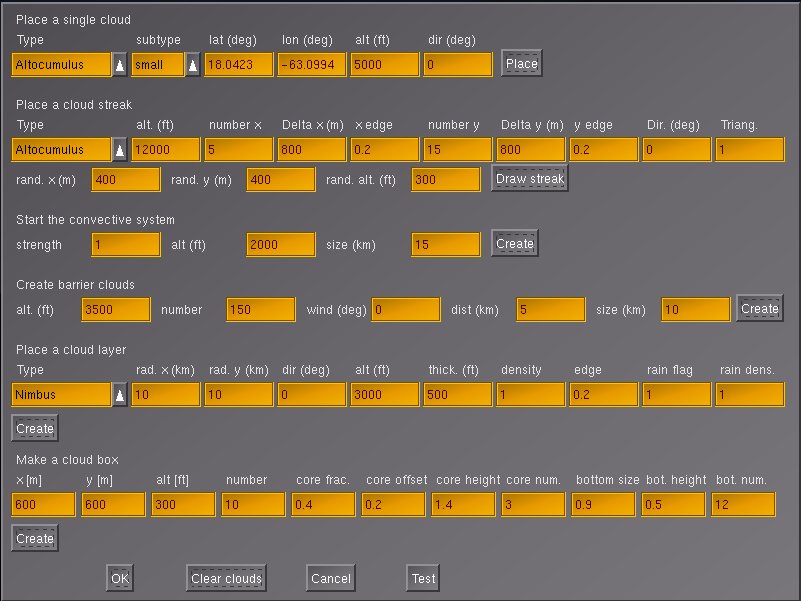The height and width of the screenshot is (601, 801).
Task: Open the subtype dropdown arrow
Action: pyautogui.click(x=193, y=64)
